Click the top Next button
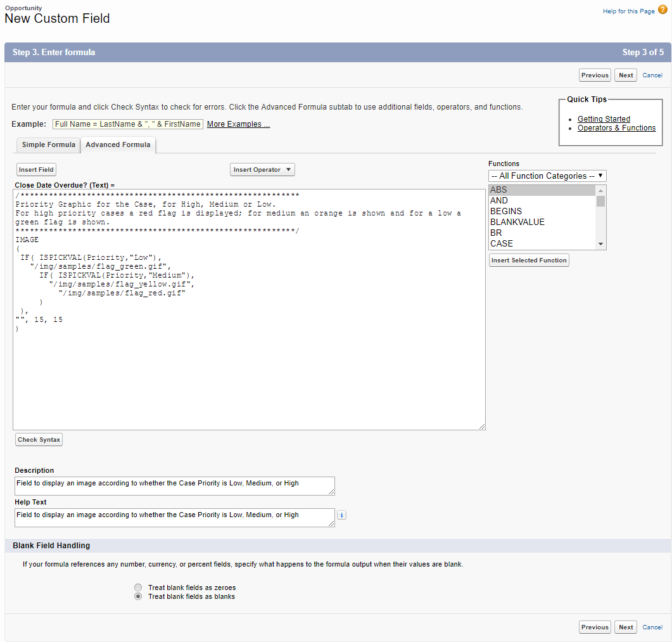Image resolution: width=672 pixels, height=642 pixels. click(626, 75)
